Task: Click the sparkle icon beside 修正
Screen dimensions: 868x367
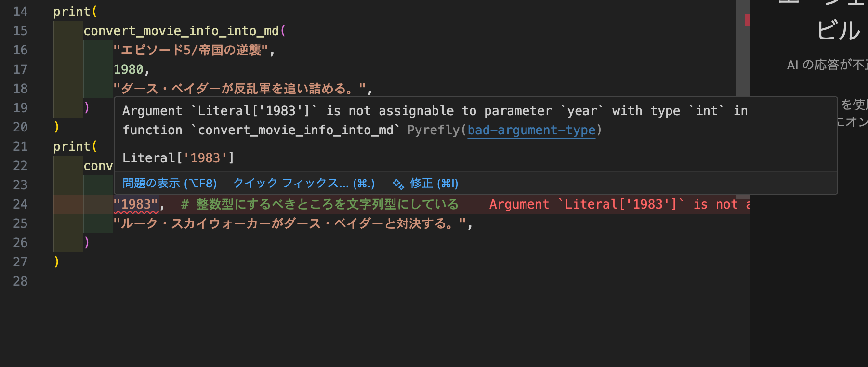Action: click(398, 184)
